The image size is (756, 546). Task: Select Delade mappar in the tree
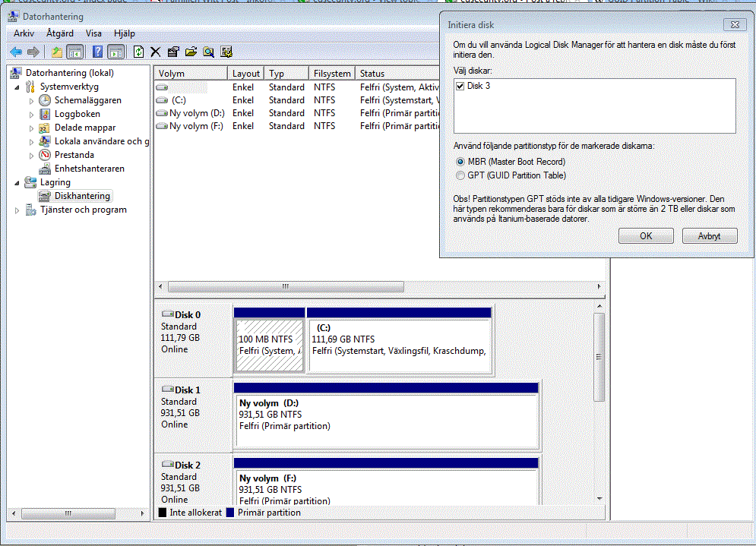tap(85, 128)
